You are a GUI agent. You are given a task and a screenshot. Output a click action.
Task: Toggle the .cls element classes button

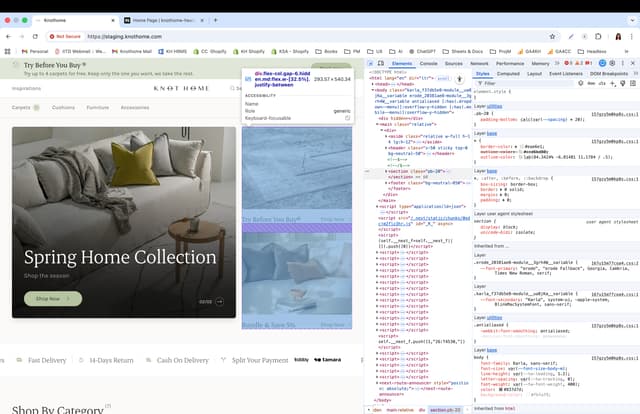(602, 83)
